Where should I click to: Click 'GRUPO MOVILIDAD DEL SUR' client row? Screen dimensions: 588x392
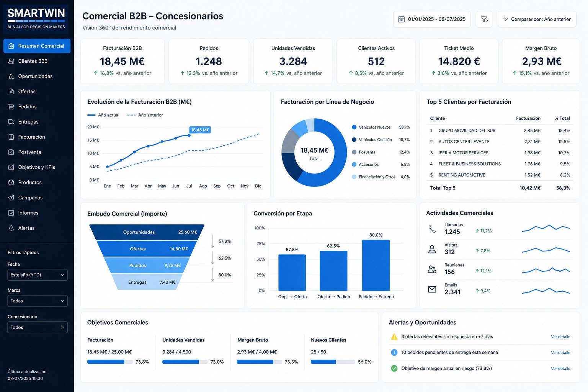tap(500, 131)
